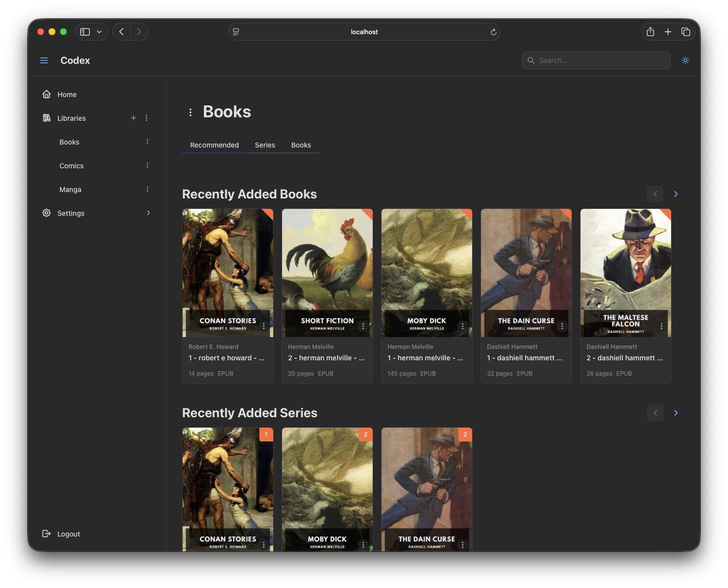The image size is (728, 588).
Task: Toggle the Safari sidebar panel
Action: (x=85, y=32)
